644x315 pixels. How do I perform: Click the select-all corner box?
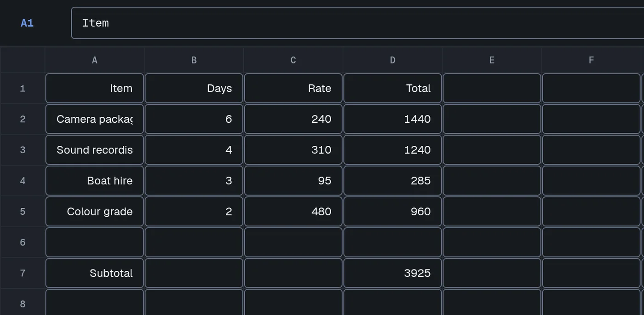[23, 60]
